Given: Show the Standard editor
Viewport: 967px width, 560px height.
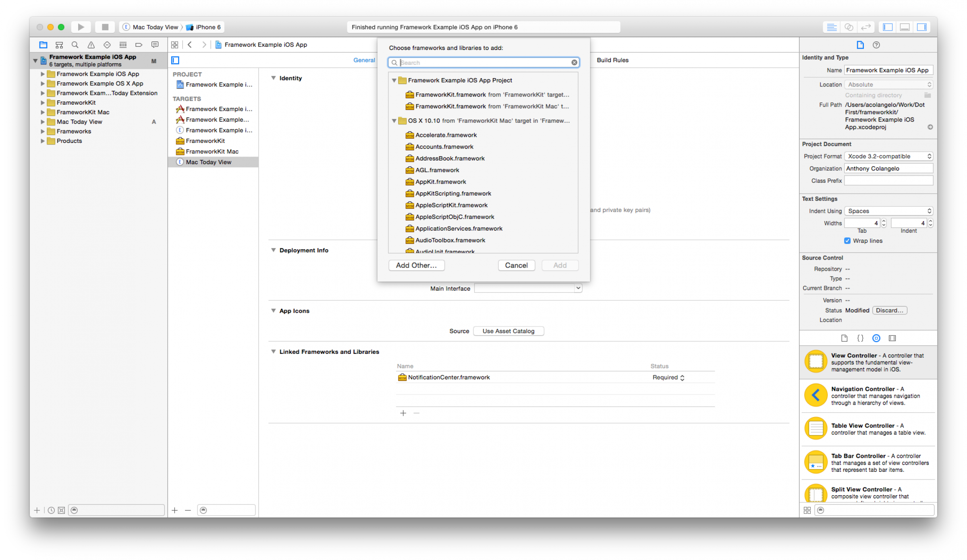Looking at the screenshot, I should 831,27.
